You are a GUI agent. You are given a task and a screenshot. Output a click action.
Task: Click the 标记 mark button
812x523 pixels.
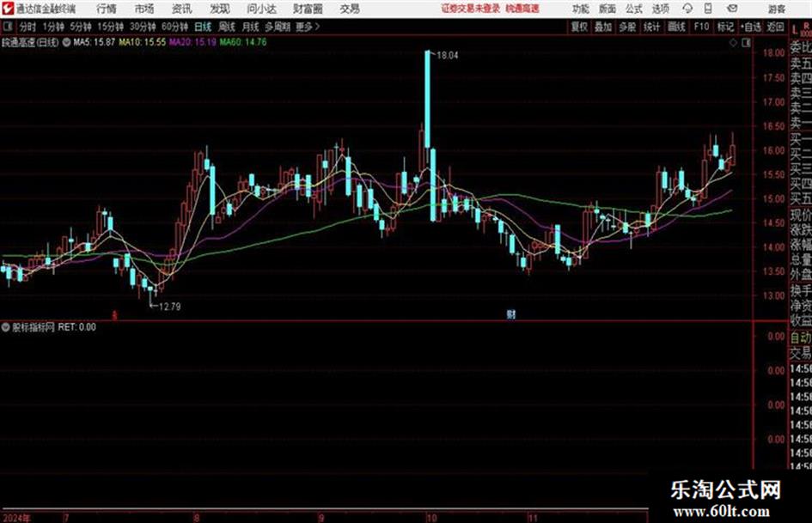coord(725,27)
